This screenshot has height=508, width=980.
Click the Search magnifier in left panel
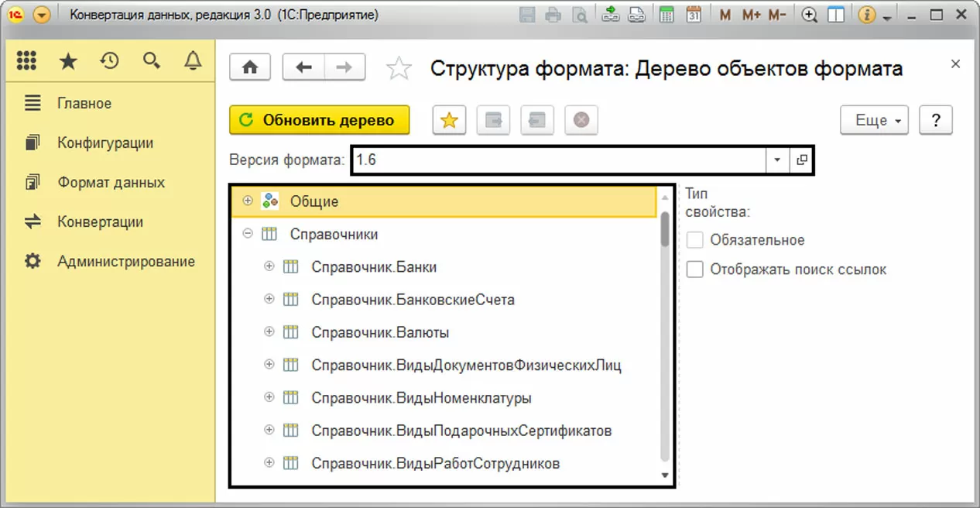pos(152,61)
